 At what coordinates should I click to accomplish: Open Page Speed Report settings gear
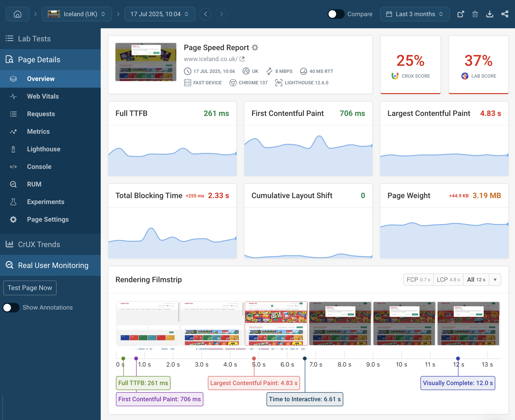click(255, 48)
